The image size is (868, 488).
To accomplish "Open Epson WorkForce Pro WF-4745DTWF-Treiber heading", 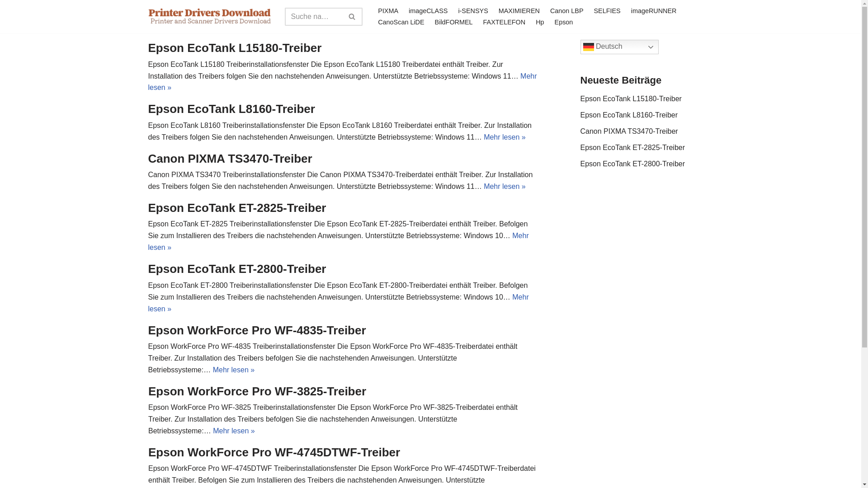I will pos(274,452).
